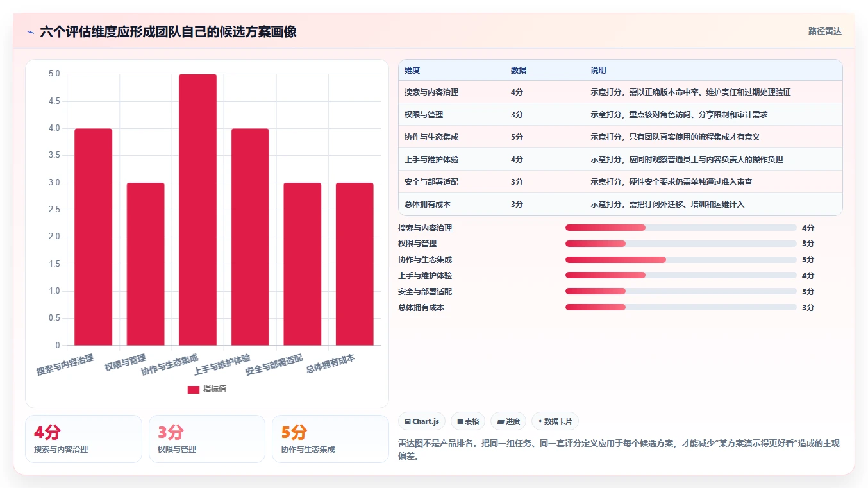Click the 权限与管理 progress bar
The height and width of the screenshot is (488, 868).
681,244
